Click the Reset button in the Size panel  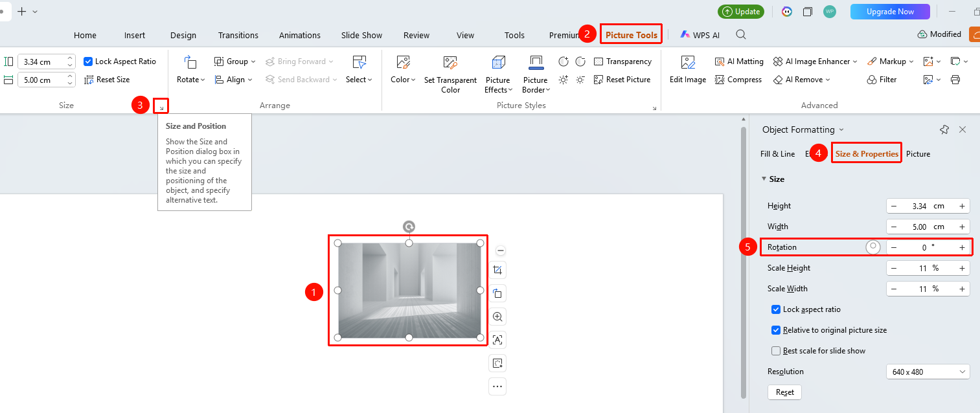(x=785, y=392)
